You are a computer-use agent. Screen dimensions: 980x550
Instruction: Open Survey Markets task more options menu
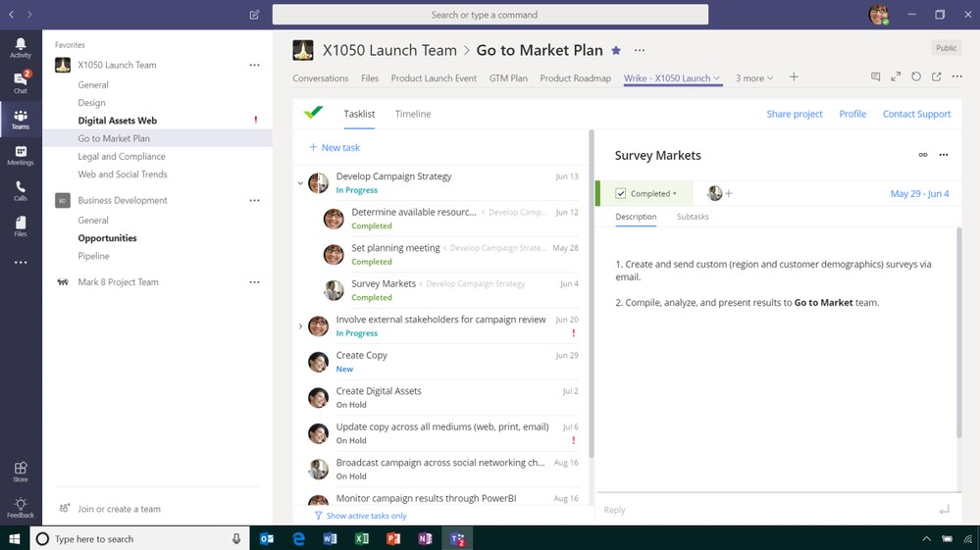944,155
